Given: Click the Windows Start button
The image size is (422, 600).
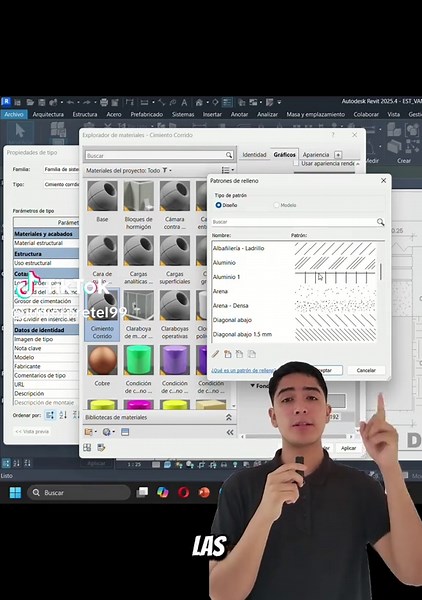Looking at the screenshot, I should pos(15,492).
